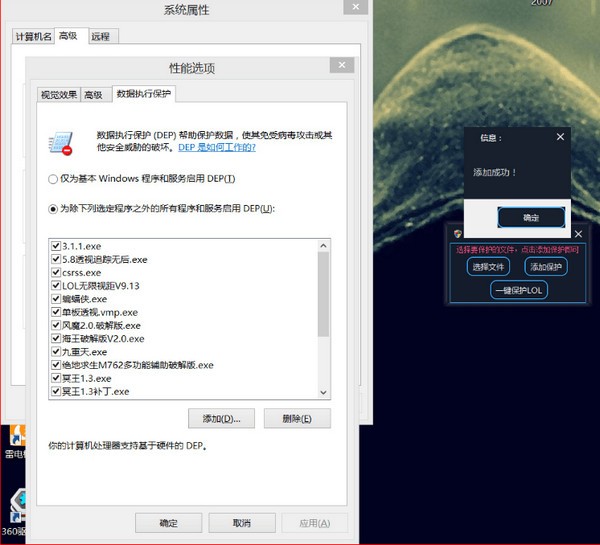The image size is (600, 545).
Task: Select DEP for all programs except listed
Action: pyautogui.click(x=53, y=208)
